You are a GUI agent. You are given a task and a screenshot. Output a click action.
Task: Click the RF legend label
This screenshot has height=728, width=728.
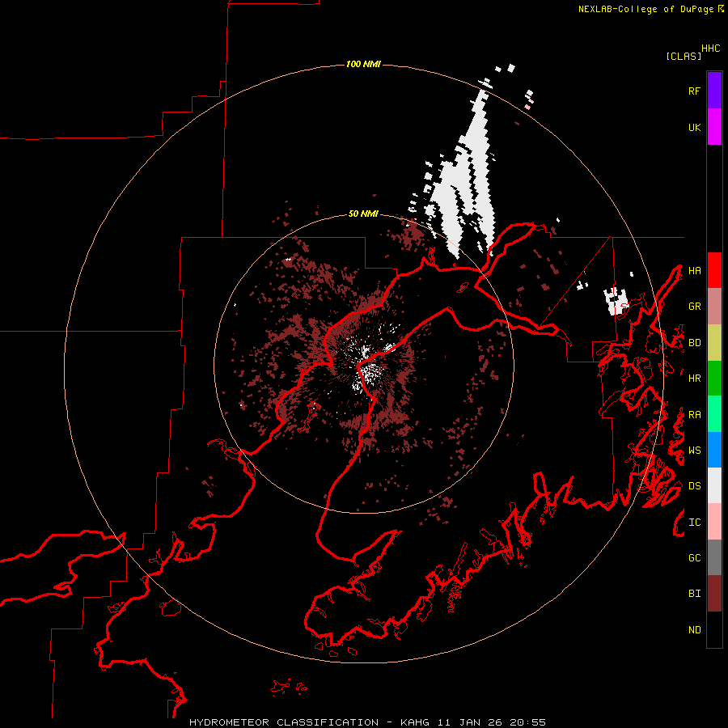click(x=695, y=91)
